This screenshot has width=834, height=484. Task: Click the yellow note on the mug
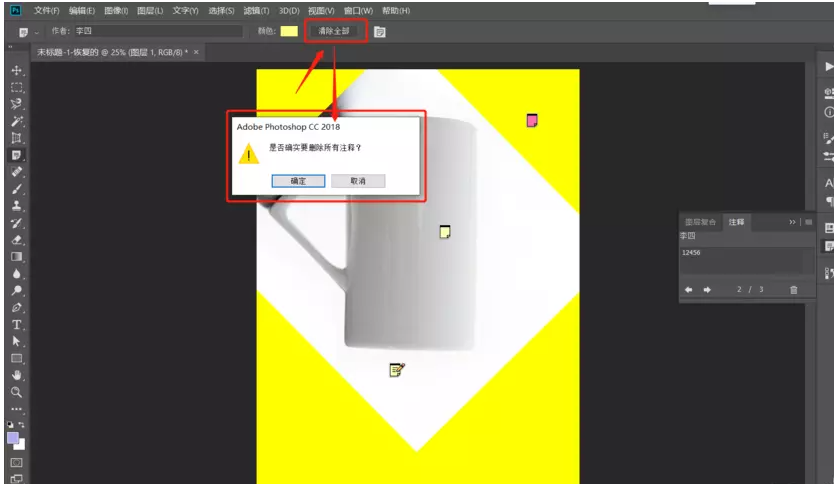(445, 232)
